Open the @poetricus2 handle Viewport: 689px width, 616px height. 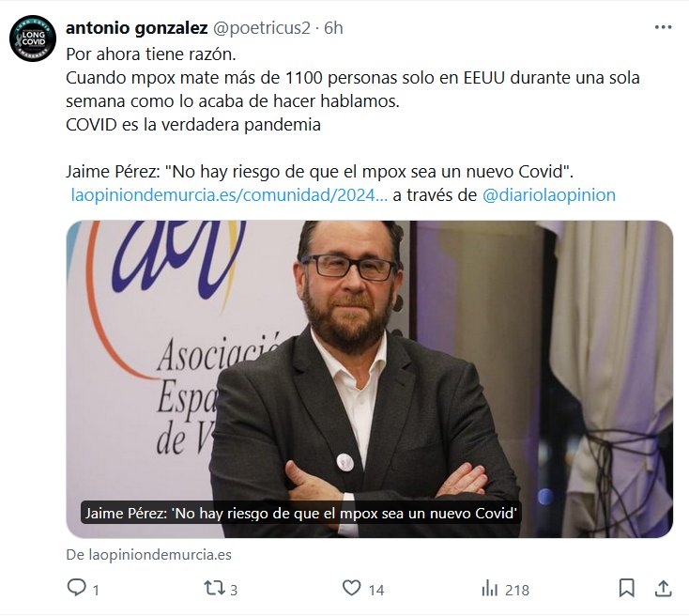click(x=262, y=27)
